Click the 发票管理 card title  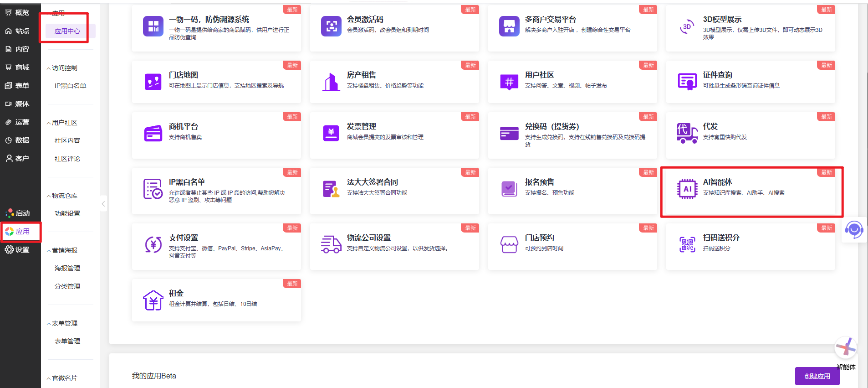(362, 126)
